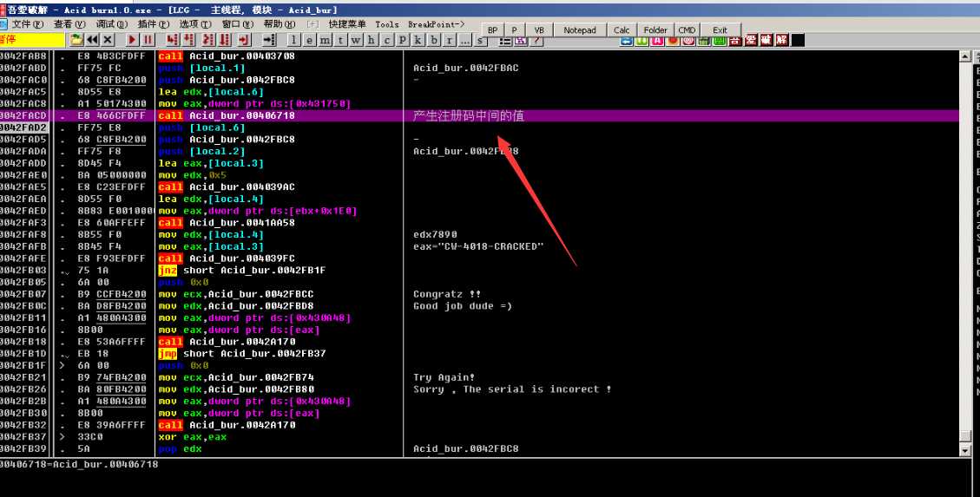Click the Trace over toolbar icon
The width and height of the screenshot is (980, 497).
pyautogui.click(x=224, y=40)
